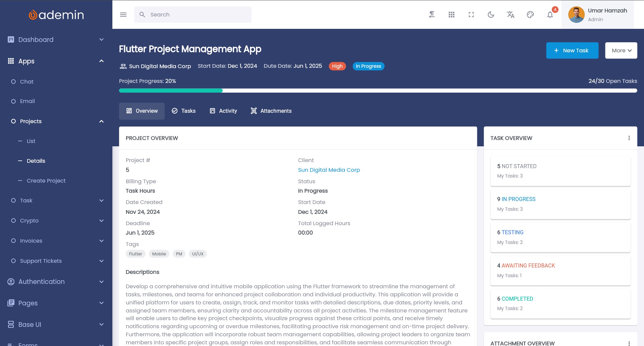Enter fullscreen mode via header icon
The height and width of the screenshot is (346, 644).
(471, 15)
